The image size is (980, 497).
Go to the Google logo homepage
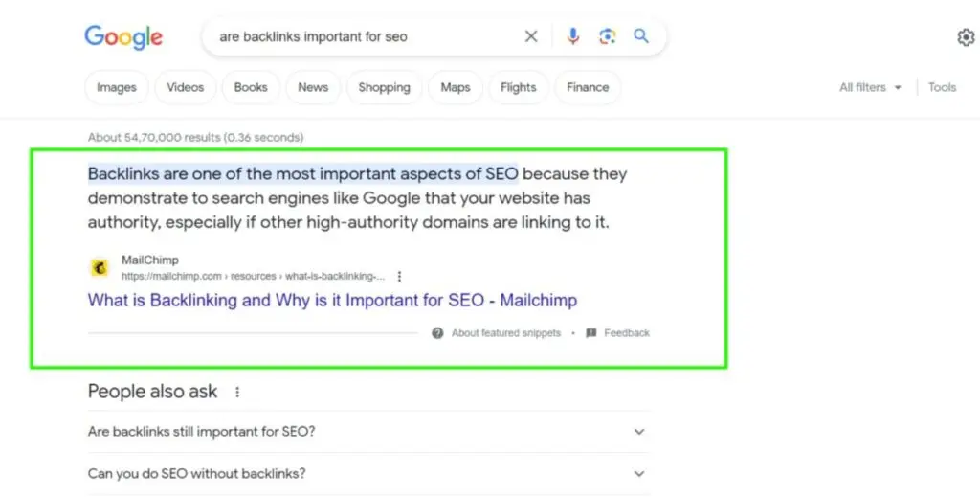point(123,36)
